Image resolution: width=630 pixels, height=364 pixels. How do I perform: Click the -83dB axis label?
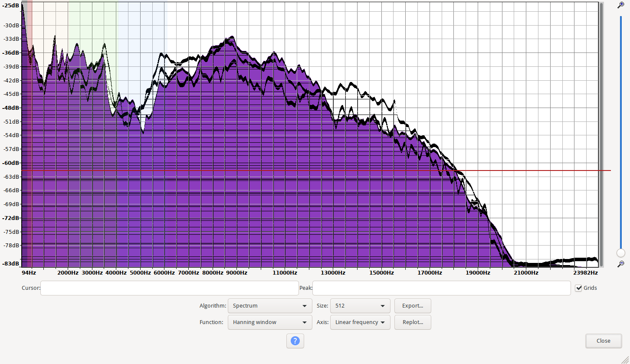point(11,264)
